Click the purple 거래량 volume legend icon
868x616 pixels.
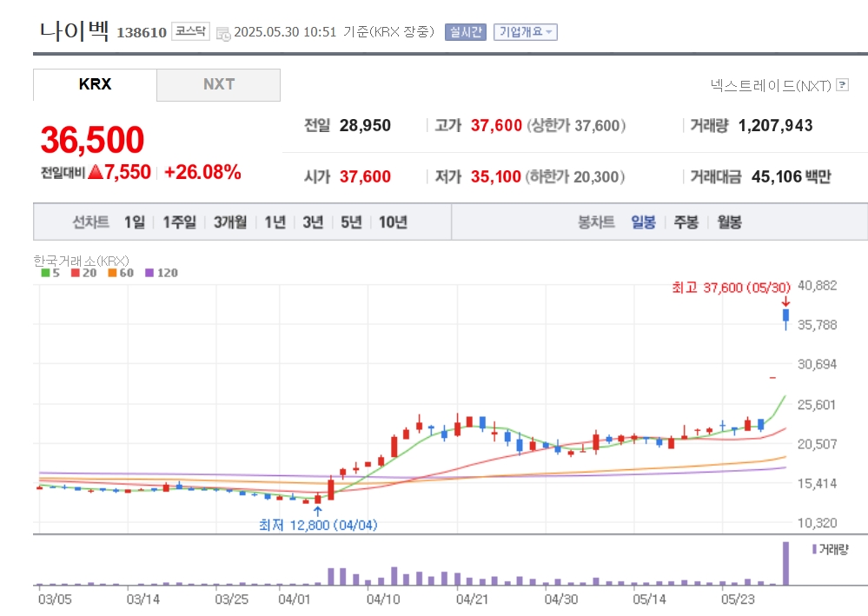click(x=814, y=549)
